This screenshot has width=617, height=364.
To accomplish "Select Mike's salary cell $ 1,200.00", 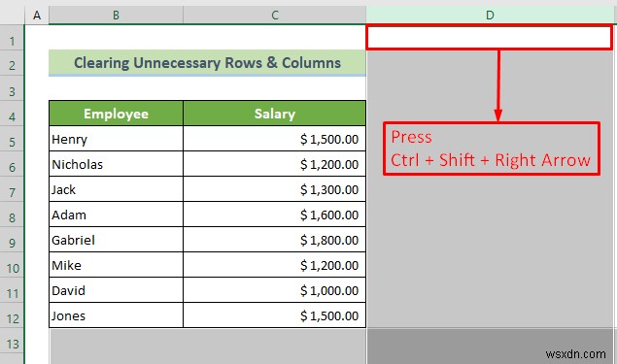I will (275, 265).
